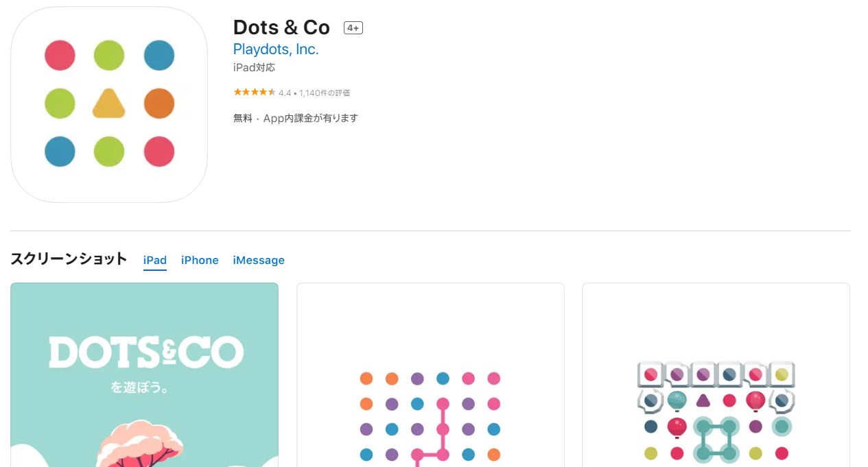Screen dimensions: 868x467
Task: Select the iPad screenshots tab
Action: click(155, 260)
